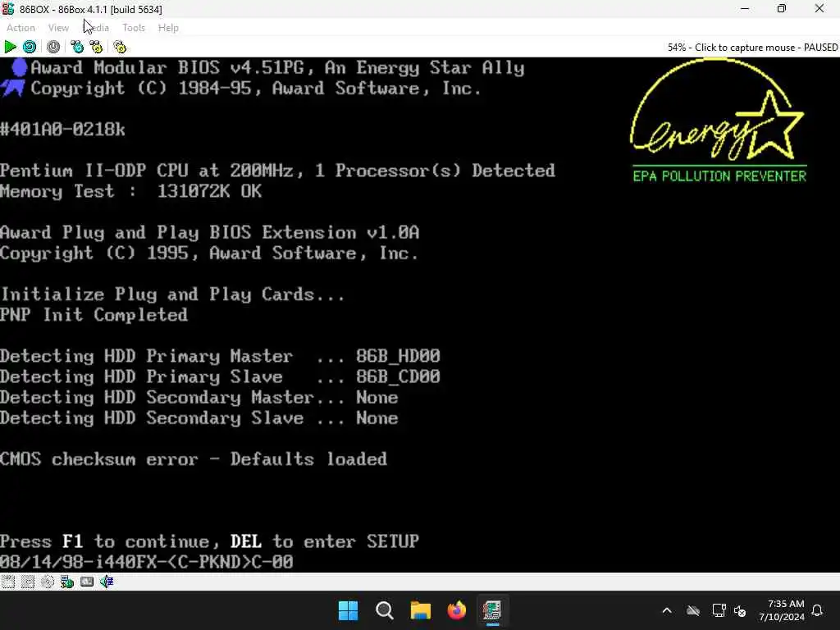Click the network globe icon in the status bar
Screen dimensions: 840x630
(67, 582)
